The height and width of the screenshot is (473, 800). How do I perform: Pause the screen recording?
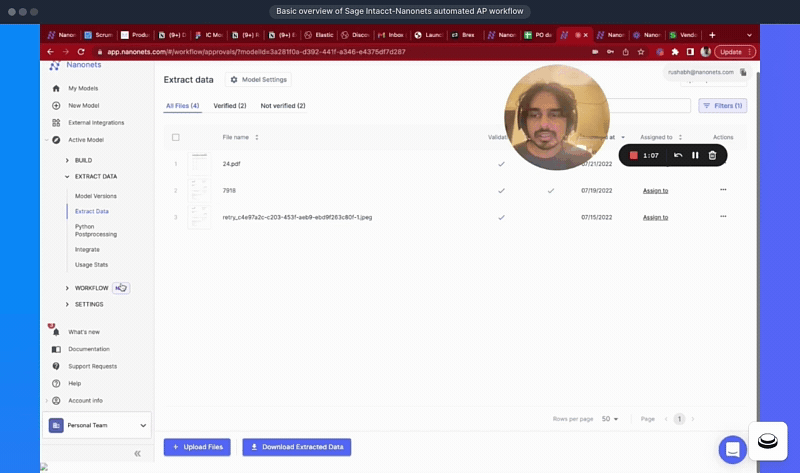(x=695, y=155)
